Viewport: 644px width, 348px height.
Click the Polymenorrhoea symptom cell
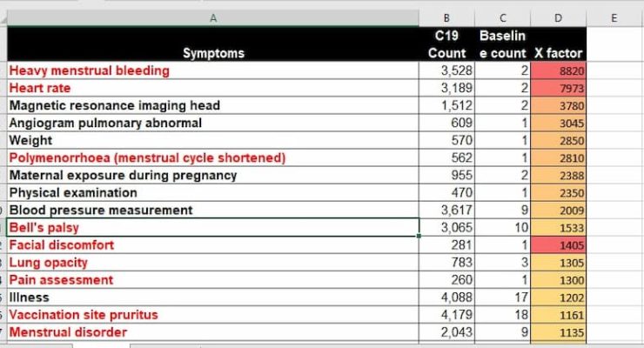(213, 157)
